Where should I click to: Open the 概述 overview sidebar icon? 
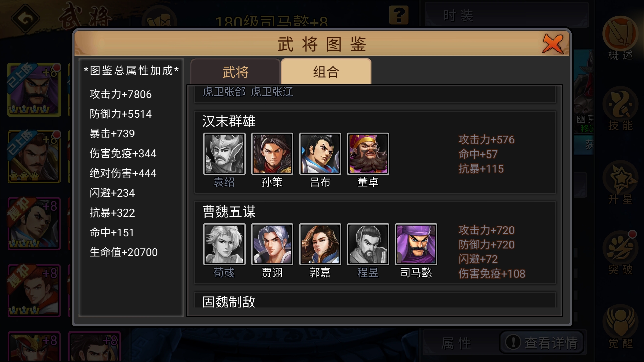tap(620, 38)
